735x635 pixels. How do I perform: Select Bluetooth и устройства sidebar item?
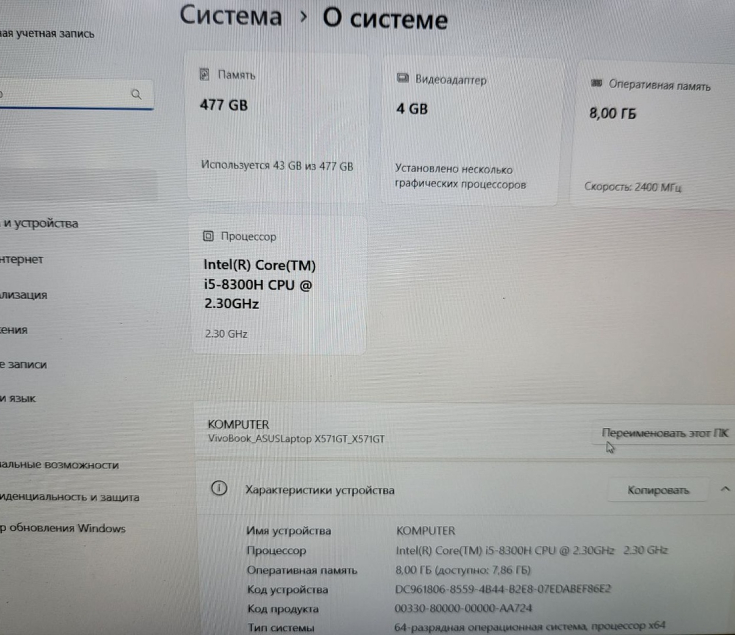click(x=39, y=224)
